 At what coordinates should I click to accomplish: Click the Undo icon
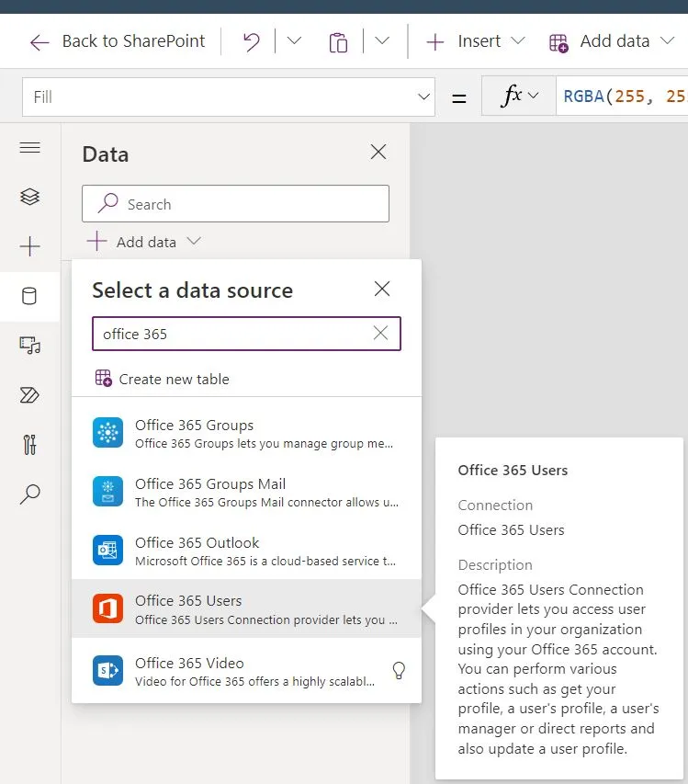pos(250,41)
